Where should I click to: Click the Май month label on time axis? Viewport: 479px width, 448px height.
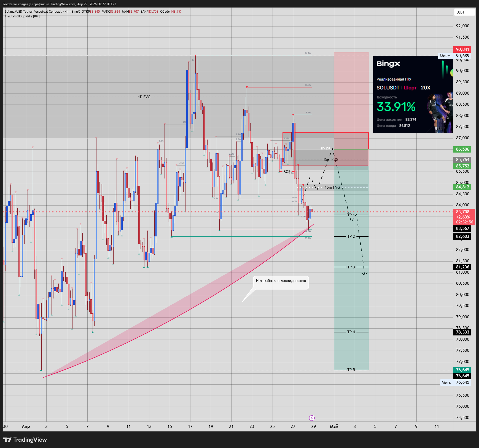[x=334, y=426]
